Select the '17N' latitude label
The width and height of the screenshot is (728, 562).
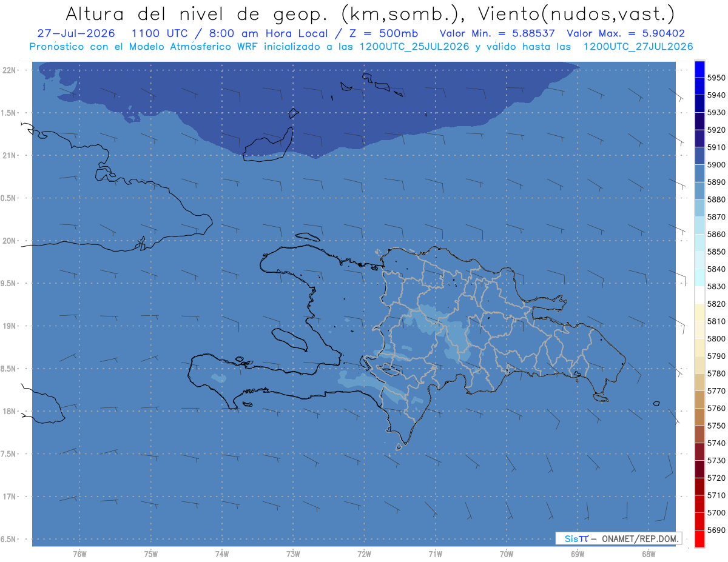(x=8, y=497)
